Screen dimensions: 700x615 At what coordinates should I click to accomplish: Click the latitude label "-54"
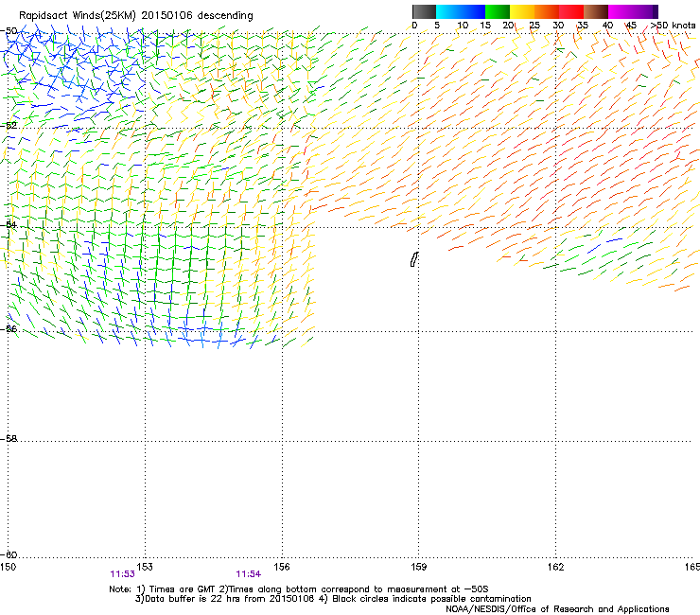point(9,224)
